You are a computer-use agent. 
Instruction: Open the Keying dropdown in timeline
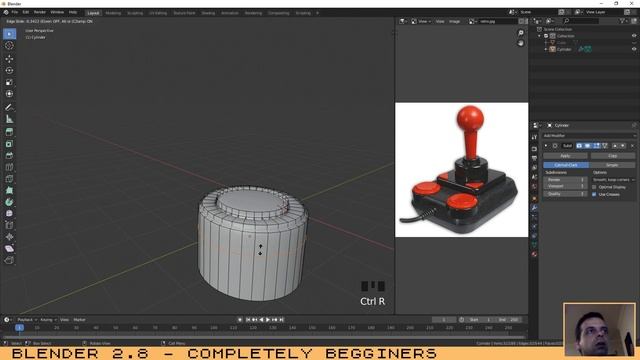[48, 320]
